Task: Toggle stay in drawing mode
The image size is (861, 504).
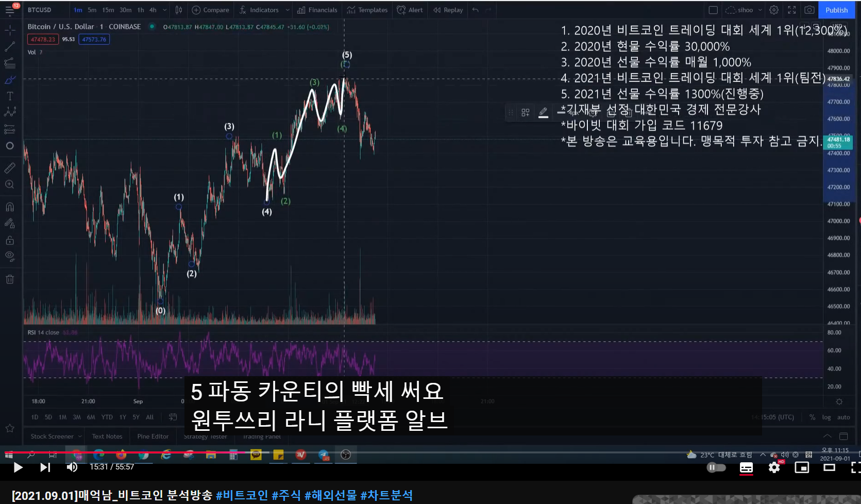Action: (x=10, y=224)
